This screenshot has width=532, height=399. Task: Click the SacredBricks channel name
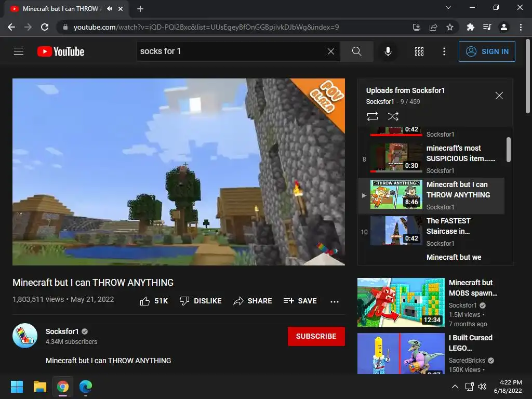pos(467,361)
